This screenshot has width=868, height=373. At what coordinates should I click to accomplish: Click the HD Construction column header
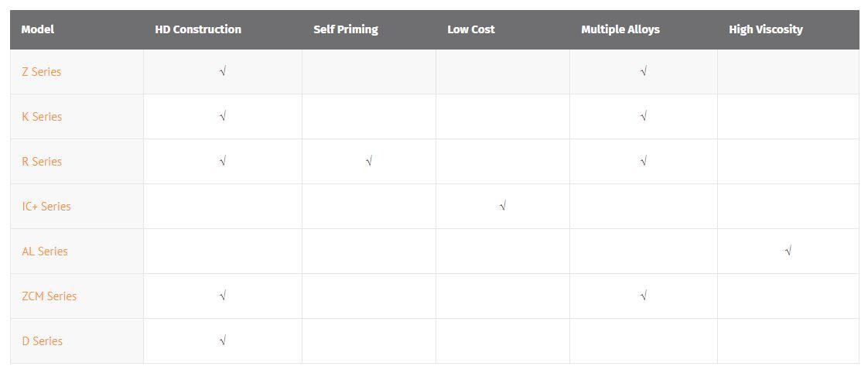(198, 30)
